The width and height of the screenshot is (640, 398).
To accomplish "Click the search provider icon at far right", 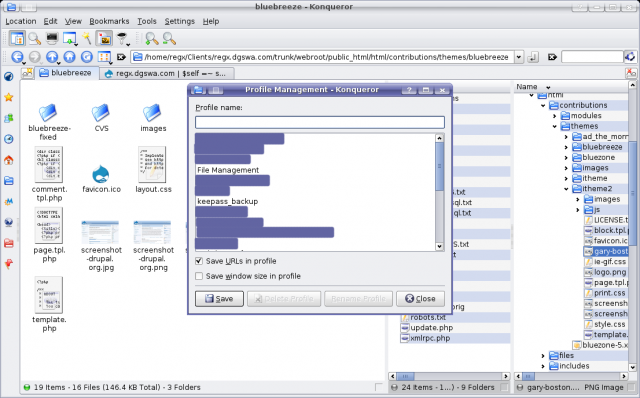I will pyautogui.click(x=630, y=57).
